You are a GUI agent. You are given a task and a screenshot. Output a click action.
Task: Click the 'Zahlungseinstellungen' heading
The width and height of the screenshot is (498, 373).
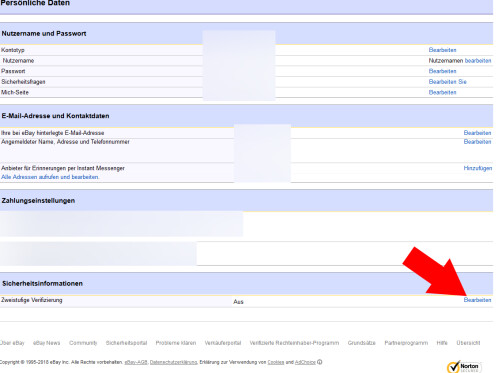(38, 201)
